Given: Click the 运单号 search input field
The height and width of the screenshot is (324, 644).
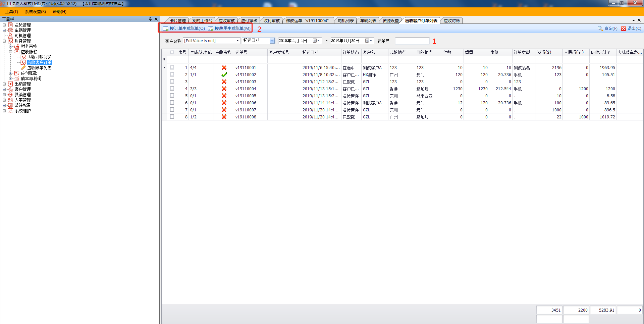Looking at the screenshot, I should click(412, 41).
